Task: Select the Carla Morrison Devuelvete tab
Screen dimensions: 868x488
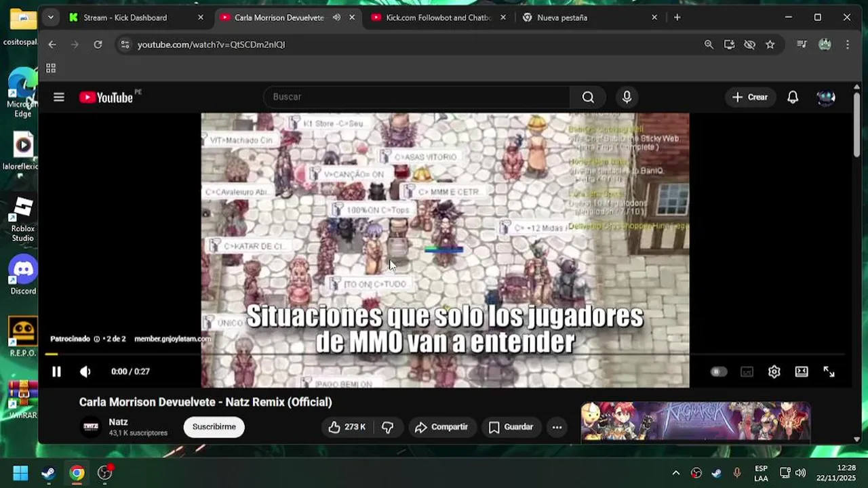Action: [x=279, y=18]
